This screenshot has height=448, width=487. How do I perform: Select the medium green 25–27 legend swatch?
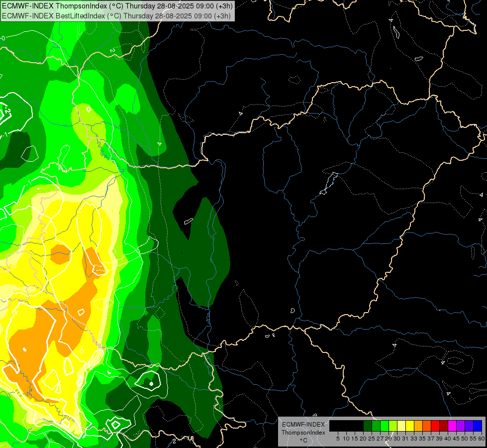[376, 426]
